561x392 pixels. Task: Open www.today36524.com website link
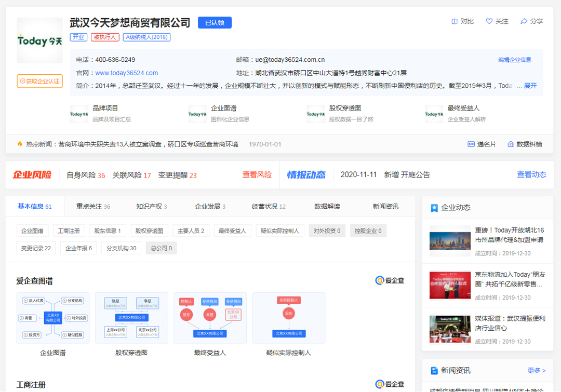(127, 73)
